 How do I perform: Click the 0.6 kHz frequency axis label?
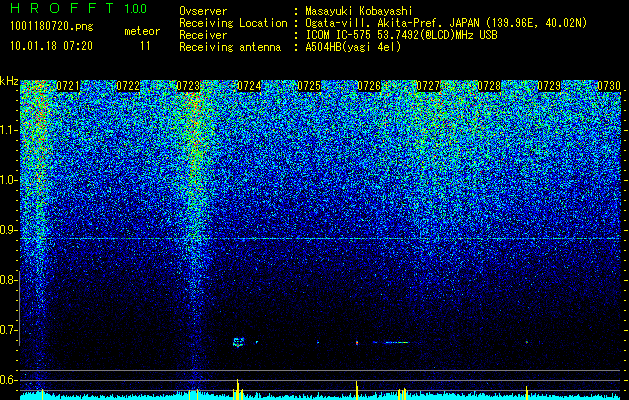pyautogui.click(x=9, y=380)
